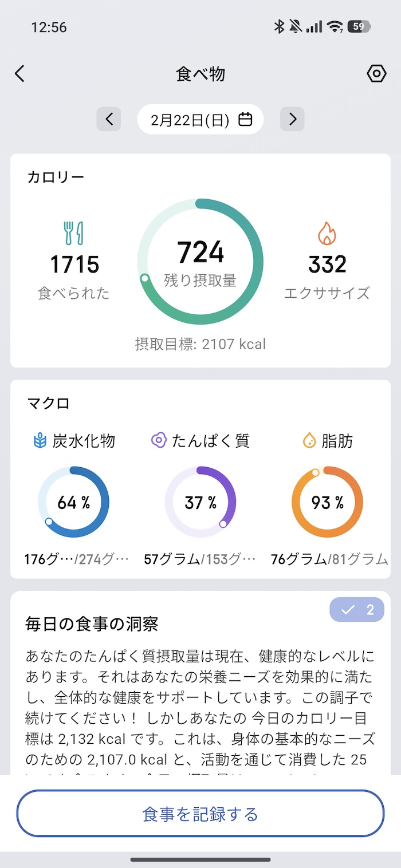
Task: Tap the 摂取目標: 2107 kcal text
Action: tap(200, 344)
